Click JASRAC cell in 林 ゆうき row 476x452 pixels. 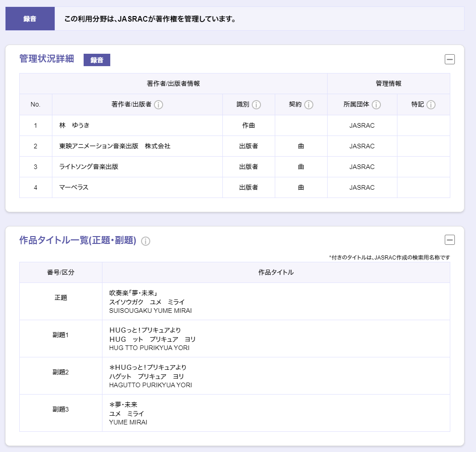pos(362,125)
